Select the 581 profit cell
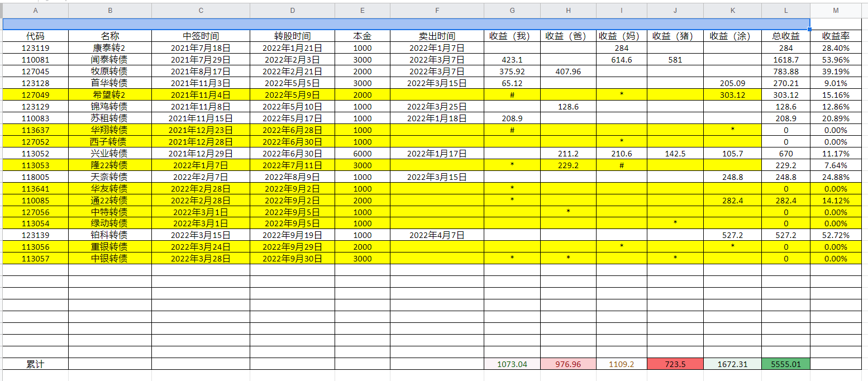This screenshot has width=868, height=381. coord(675,60)
